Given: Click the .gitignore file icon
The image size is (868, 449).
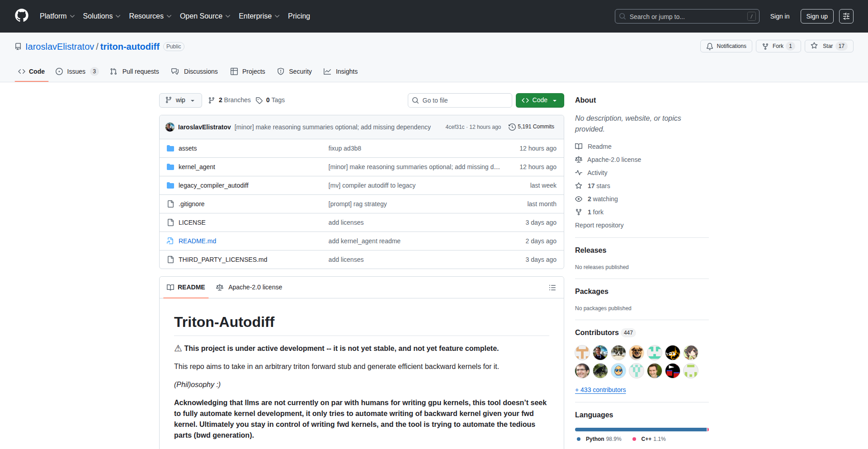Looking at the screenshot, I should tap(170, 204).
